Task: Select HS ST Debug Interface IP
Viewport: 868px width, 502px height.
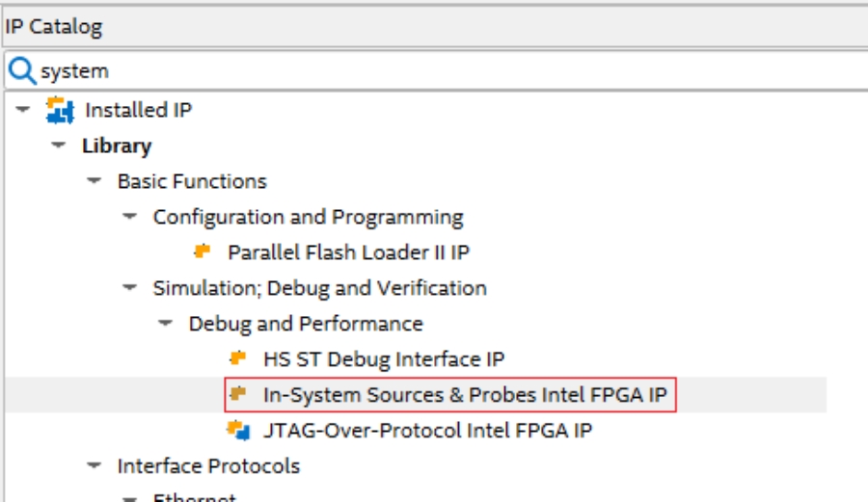Action: coord(383,359)
